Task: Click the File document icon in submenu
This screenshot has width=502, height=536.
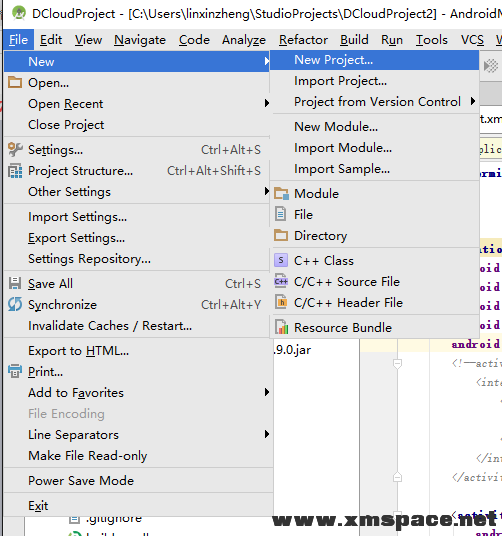Action: pyautogui.click(x=281, y=214)
